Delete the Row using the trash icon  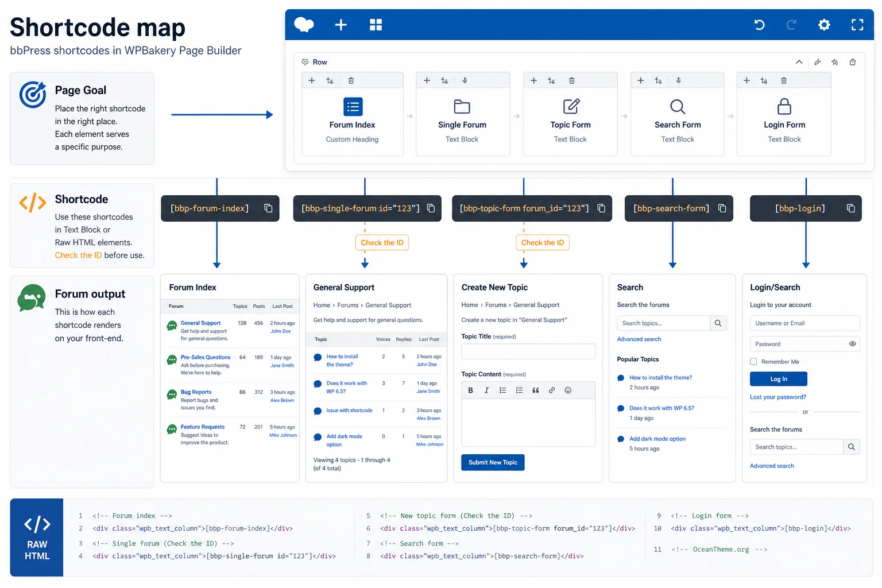pos(853,62)
